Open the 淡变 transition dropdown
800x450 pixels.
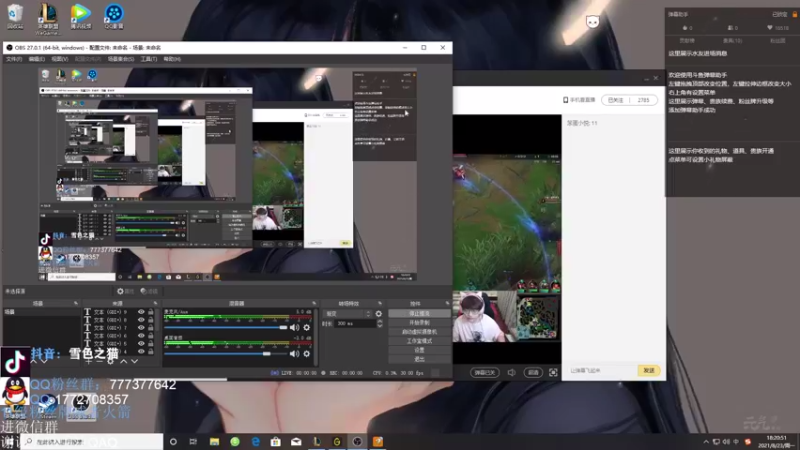click(348, 314)
